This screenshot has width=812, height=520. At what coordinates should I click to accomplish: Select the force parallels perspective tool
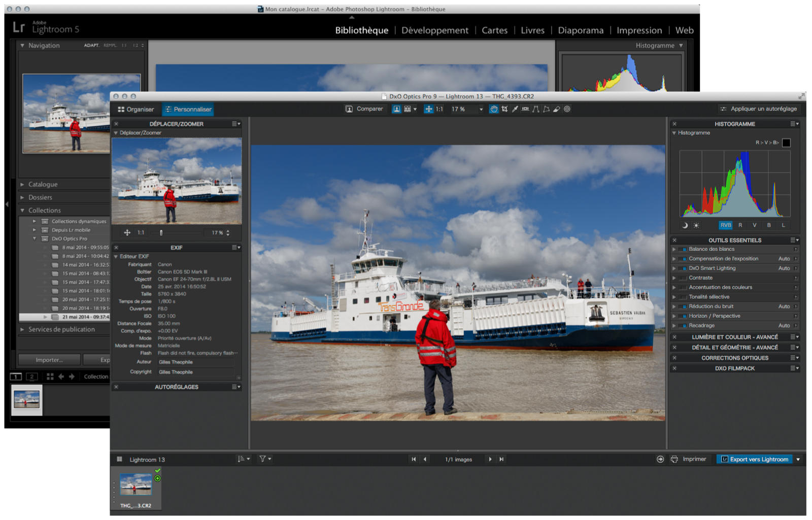tap(535, 109)
